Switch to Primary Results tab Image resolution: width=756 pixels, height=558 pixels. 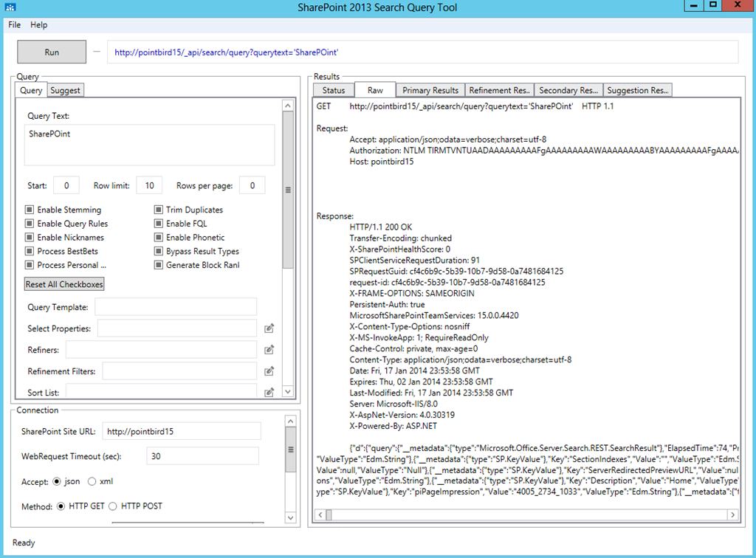click(x=430, y=90)
